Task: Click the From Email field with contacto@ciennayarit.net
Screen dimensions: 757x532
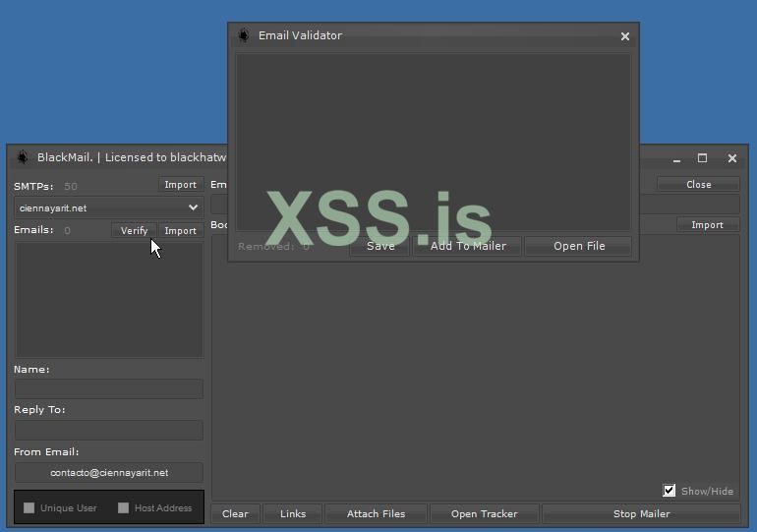Action: point(108,472)
